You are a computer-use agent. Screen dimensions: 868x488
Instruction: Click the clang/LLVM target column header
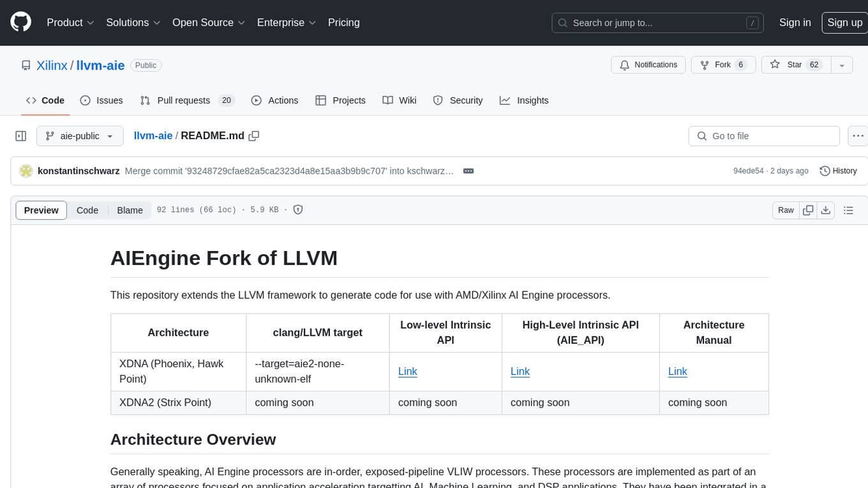click(x=318, y=332)
